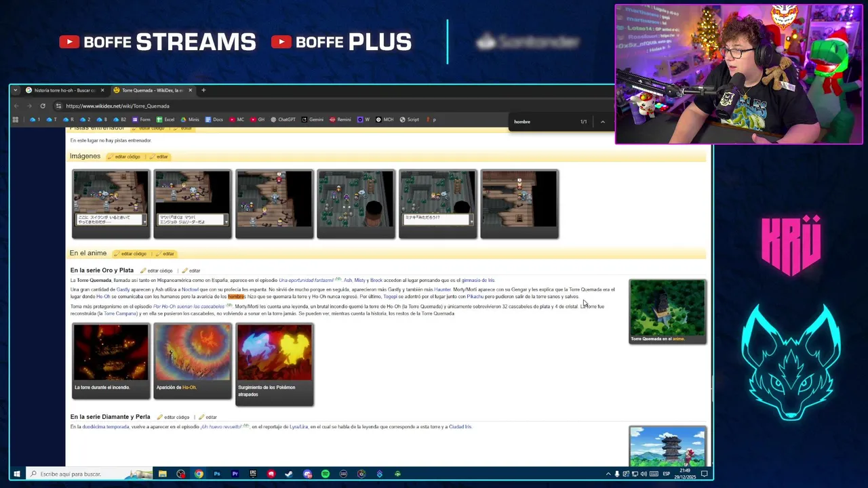The image size is (868, 488).
Task: Open the 'MC' YouTube bookmark
Action: [237, 119]
